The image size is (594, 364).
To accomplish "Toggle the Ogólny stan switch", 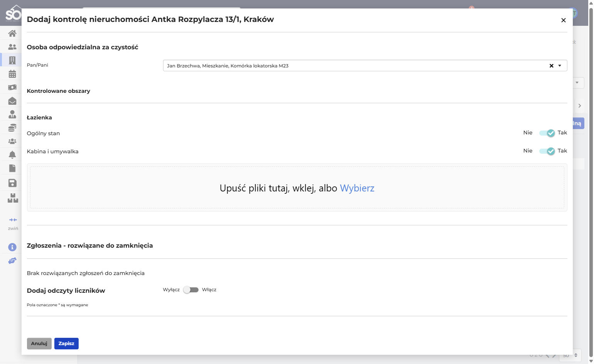I will [547, 133].
